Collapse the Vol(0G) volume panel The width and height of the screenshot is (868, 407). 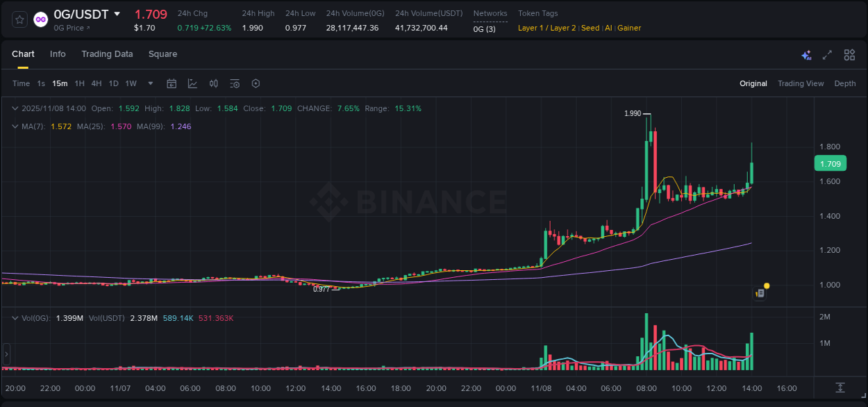(15, 317)
